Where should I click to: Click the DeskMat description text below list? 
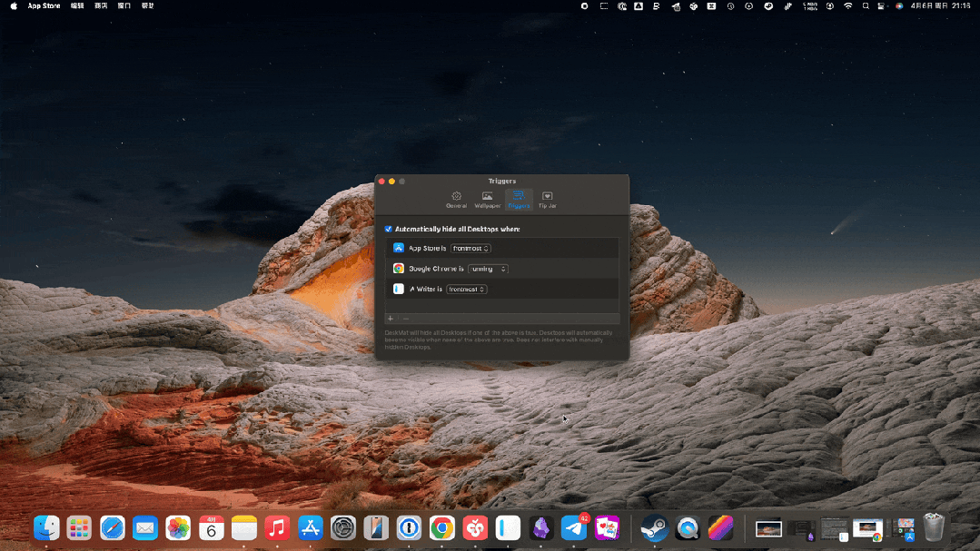(499, 339)
